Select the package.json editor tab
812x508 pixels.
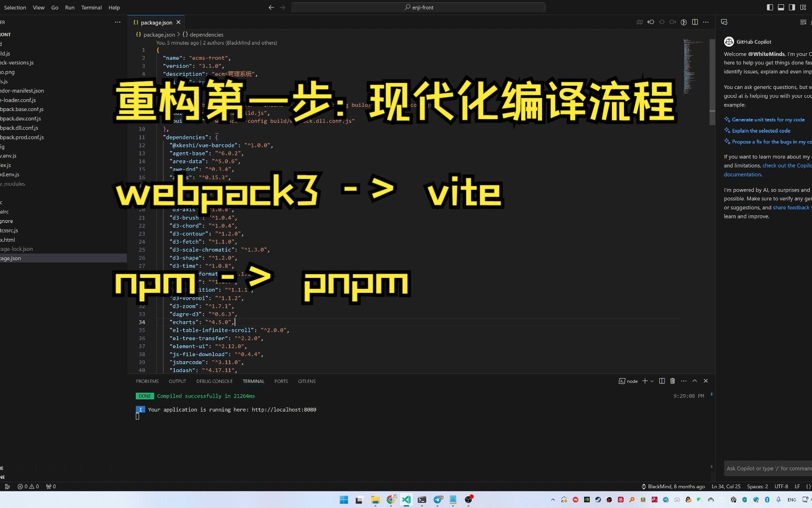(156, 23)
